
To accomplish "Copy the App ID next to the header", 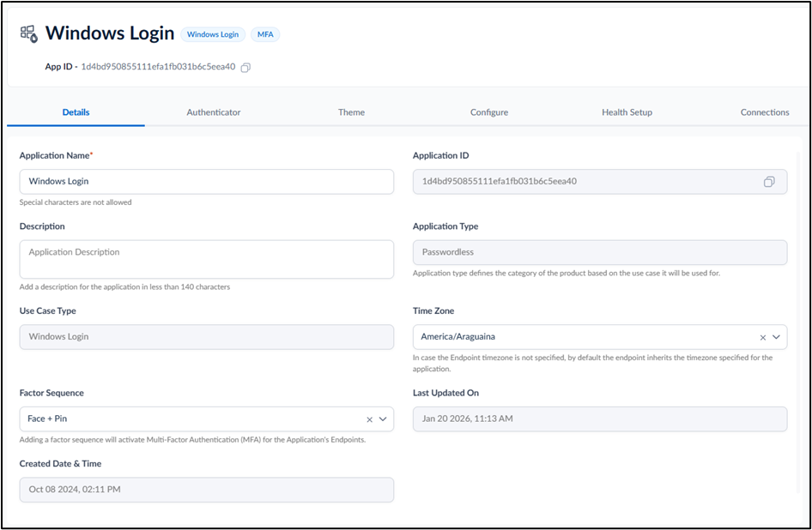I will 246,67.
